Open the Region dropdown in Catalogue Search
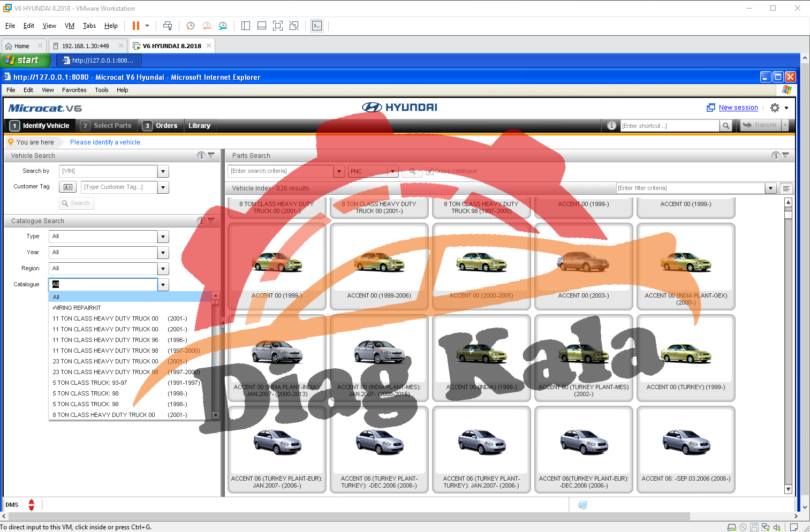 click(163, 269)
